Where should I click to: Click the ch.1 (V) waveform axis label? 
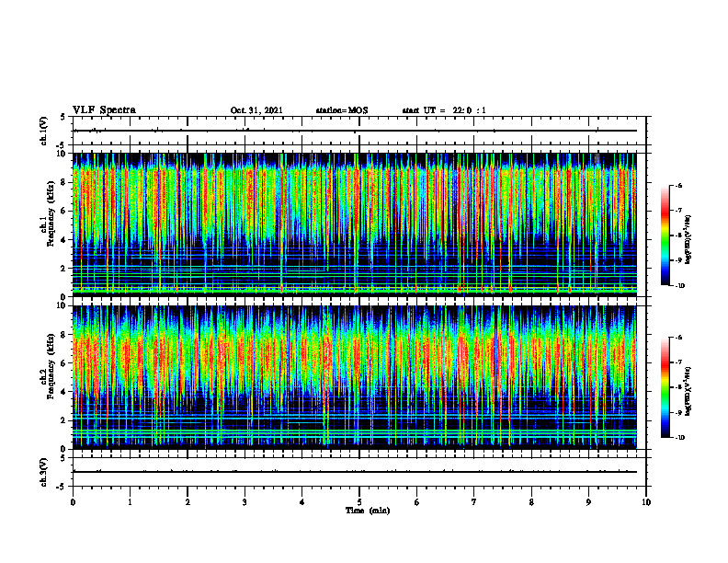(44, 131)
